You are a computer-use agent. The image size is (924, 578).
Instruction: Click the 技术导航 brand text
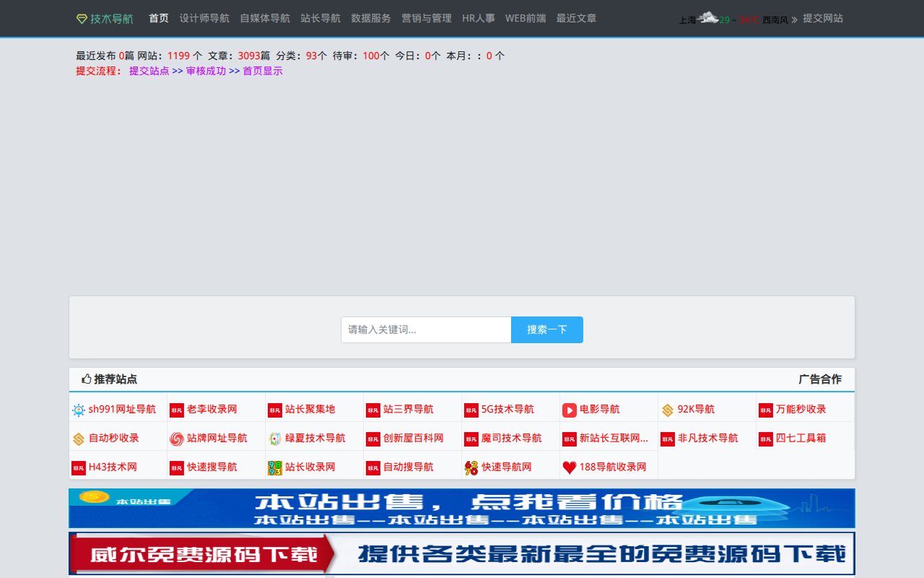point(112,19)
